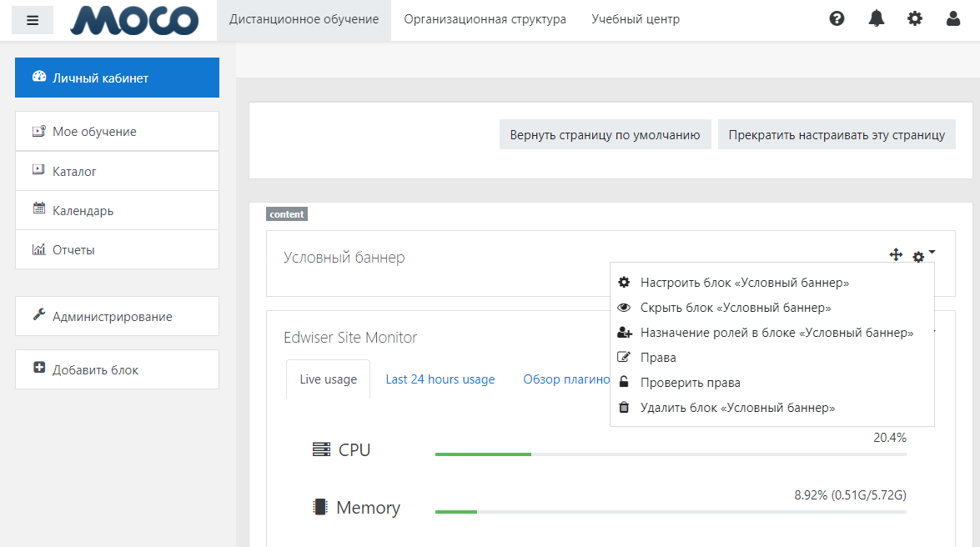Open Мое обучение in sidebar
The width and height of the screenshot is (980, 547).
click(117, 131)
